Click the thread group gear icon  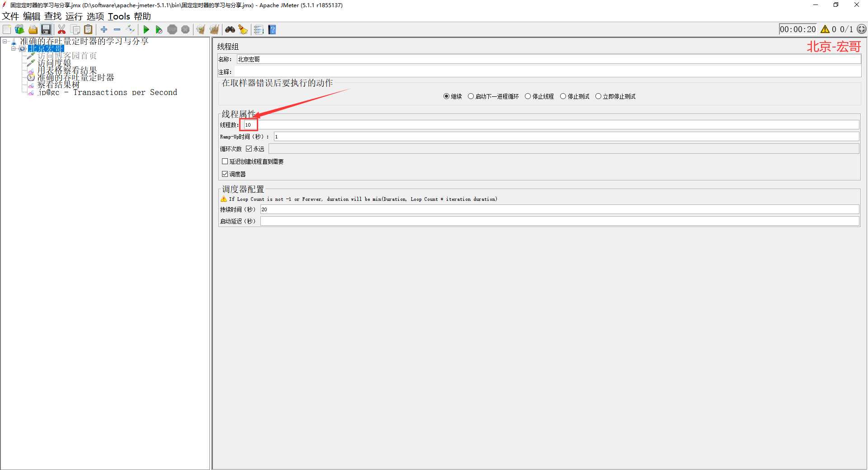click(22, 48)
